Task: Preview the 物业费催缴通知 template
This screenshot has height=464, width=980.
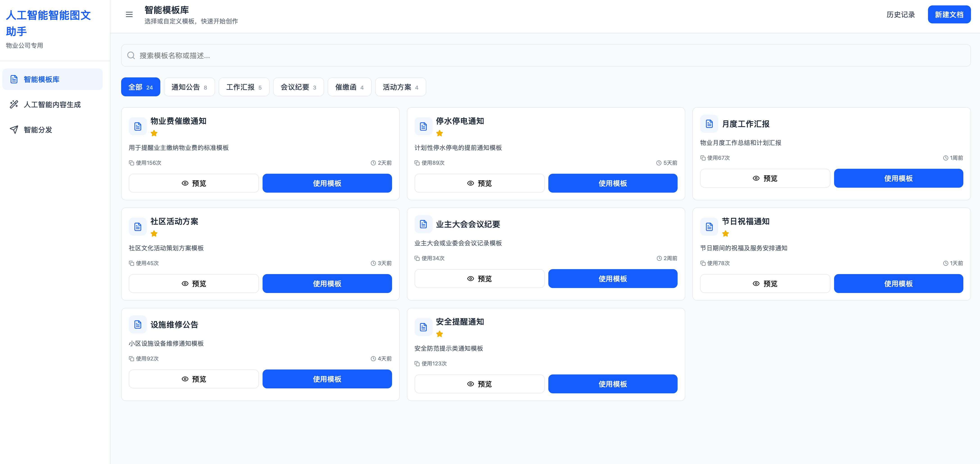Action: (194, 183)
